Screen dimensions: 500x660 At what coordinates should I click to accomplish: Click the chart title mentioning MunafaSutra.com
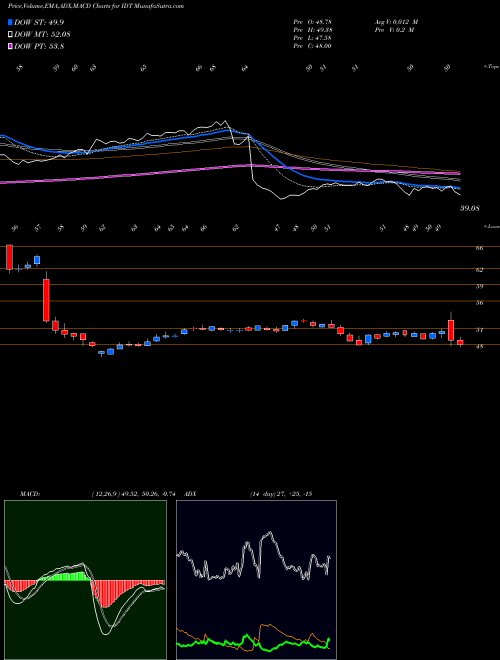tap(96, 6)
